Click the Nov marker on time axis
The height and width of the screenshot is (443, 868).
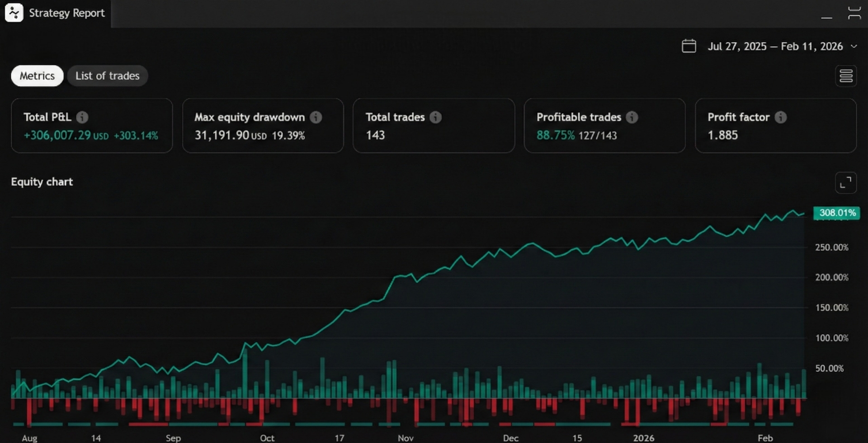point(406,438)
